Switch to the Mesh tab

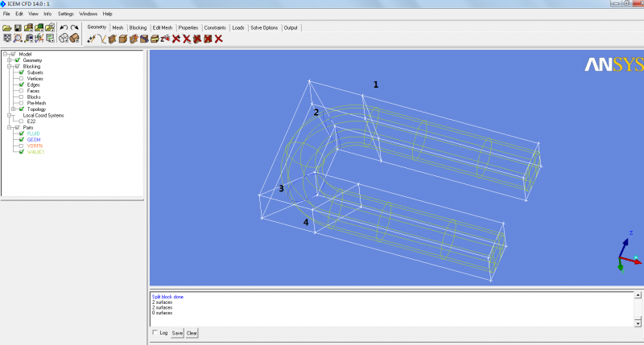[118, 27]
